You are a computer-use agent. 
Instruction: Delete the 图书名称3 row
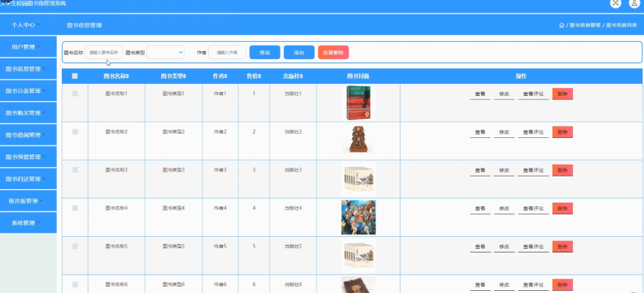click(562, 170)
